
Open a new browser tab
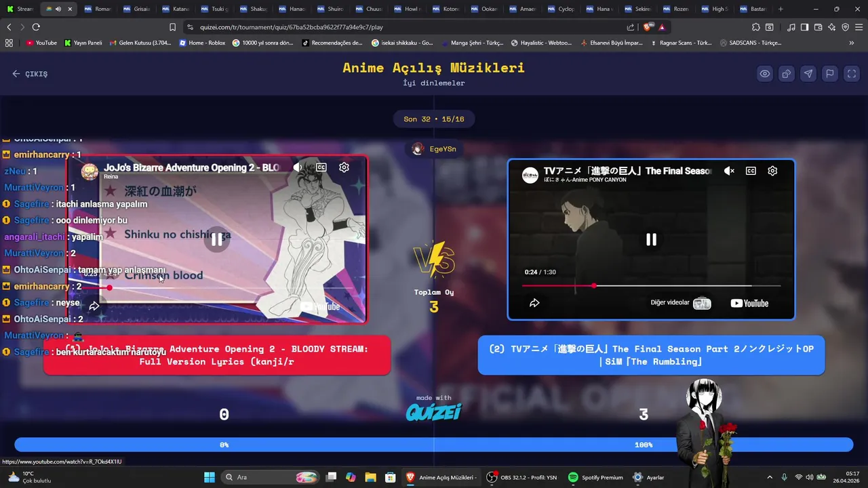pyautogui.click(x=781, y=9)
